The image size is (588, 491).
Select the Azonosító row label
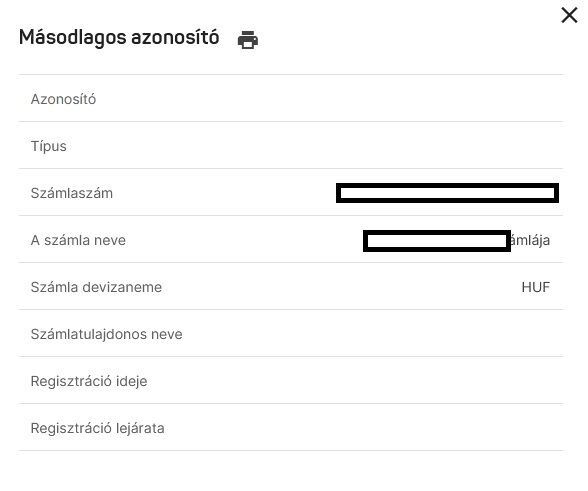[63, 99]
